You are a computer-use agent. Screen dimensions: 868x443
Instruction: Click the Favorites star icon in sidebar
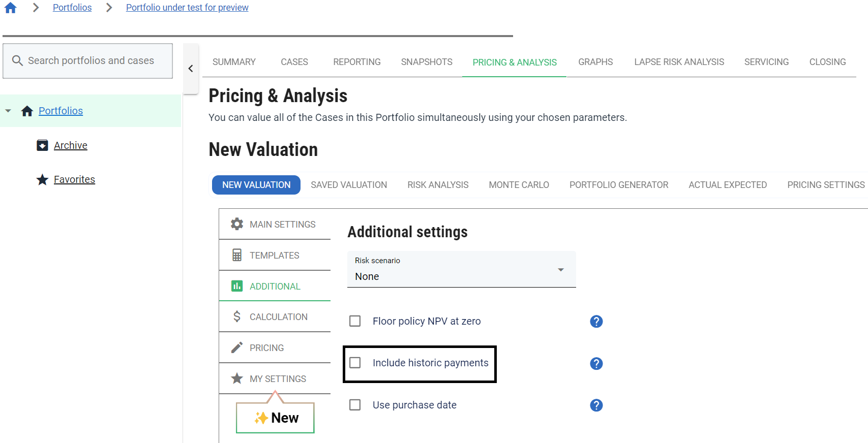point(43,179)
